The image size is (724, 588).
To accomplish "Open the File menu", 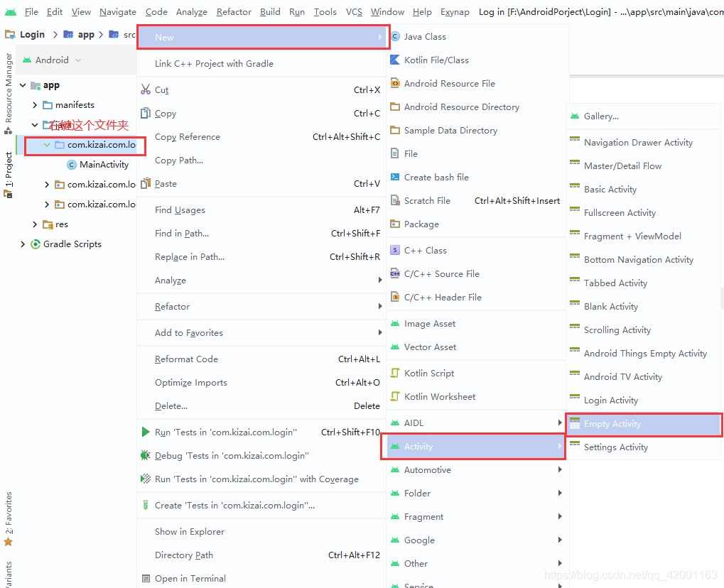I will pos(31,11).
